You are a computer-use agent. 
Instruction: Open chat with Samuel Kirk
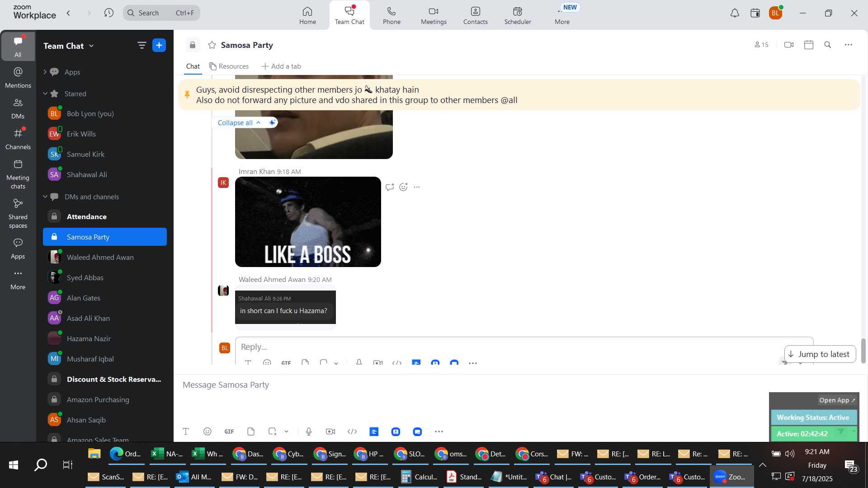point(105,154)
